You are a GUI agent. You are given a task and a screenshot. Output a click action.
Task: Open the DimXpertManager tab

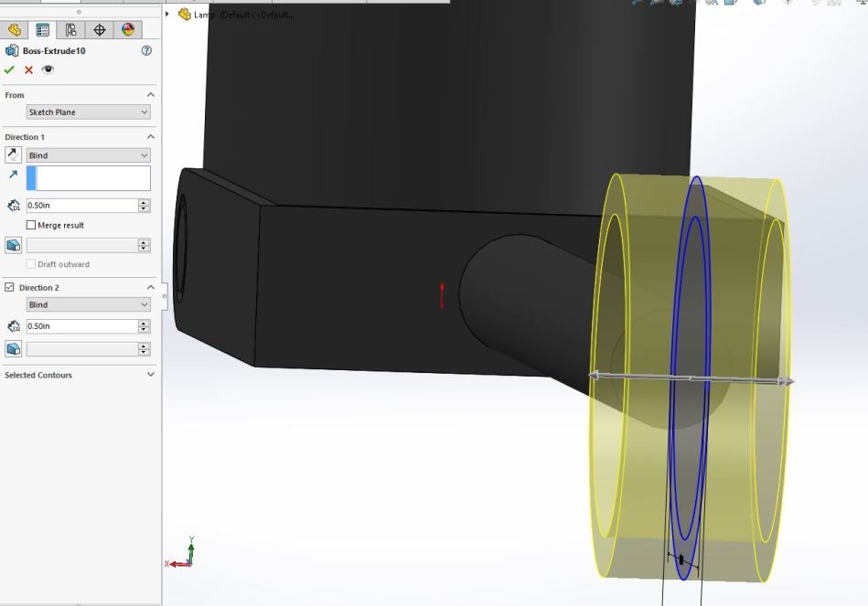point(99,30)
